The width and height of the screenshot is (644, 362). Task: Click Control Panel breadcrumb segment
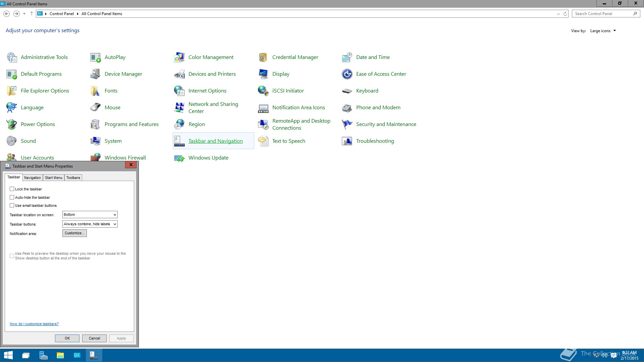(62, 14)
